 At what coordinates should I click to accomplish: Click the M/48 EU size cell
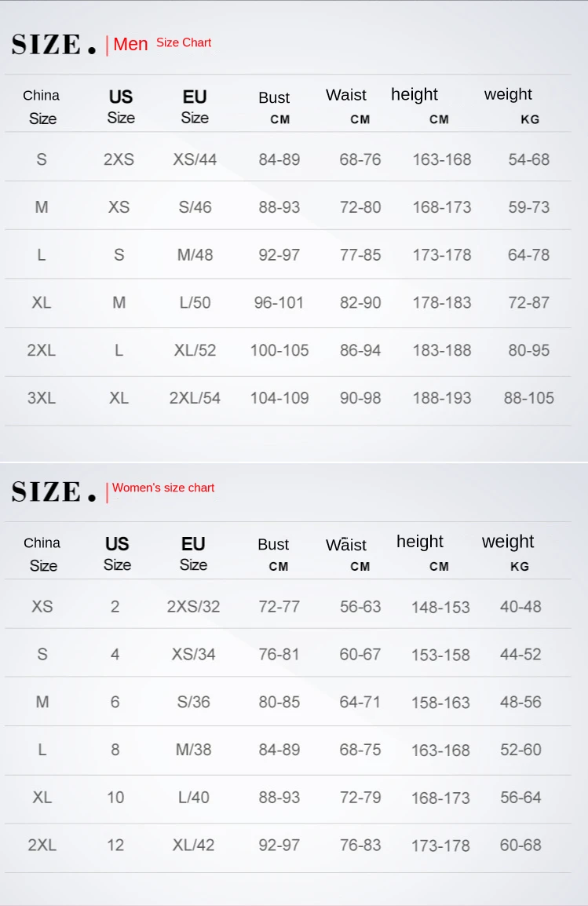195,255
